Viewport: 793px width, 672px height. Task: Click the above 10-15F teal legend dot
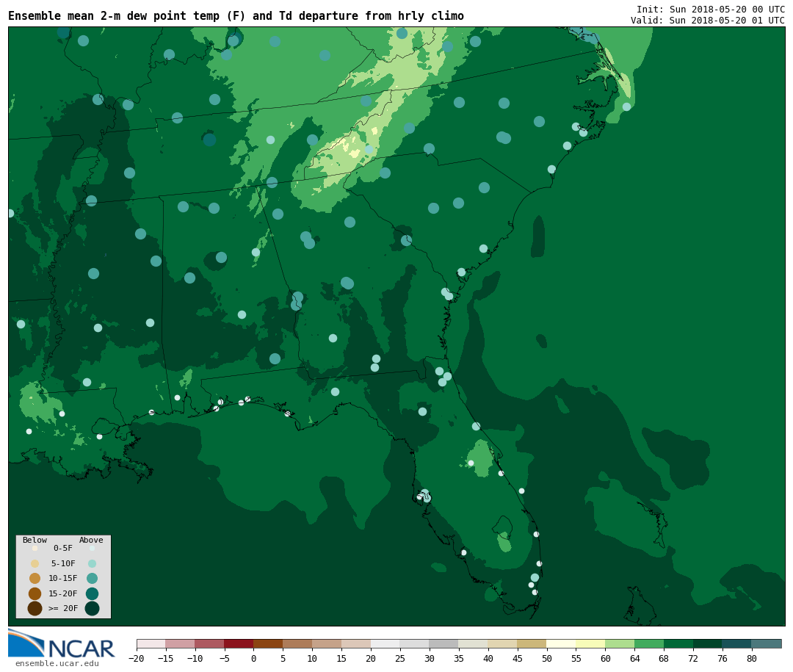pos(92,579)
